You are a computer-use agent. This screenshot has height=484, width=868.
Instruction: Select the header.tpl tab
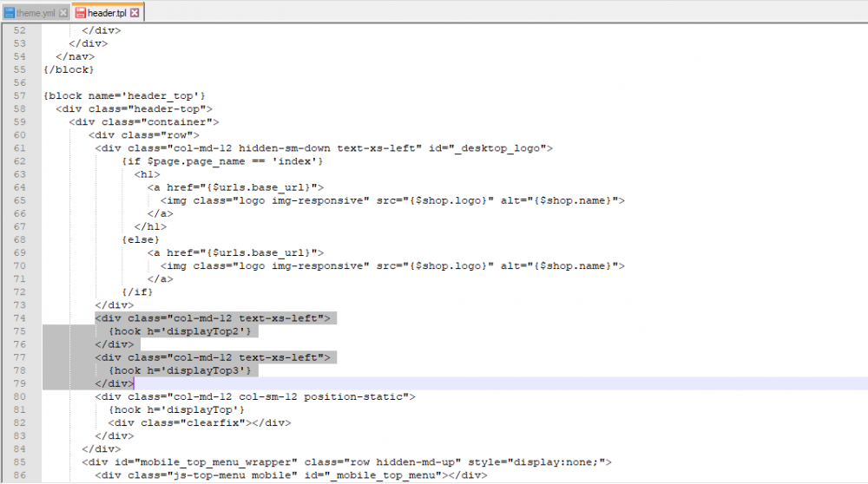107,13
